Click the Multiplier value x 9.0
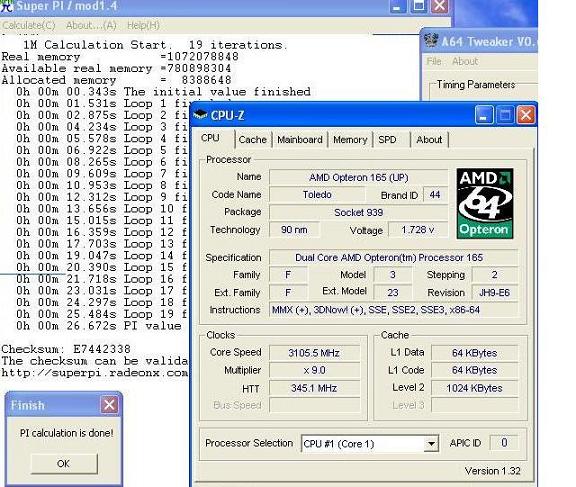 pyautogui.click(x=314, y=370)
